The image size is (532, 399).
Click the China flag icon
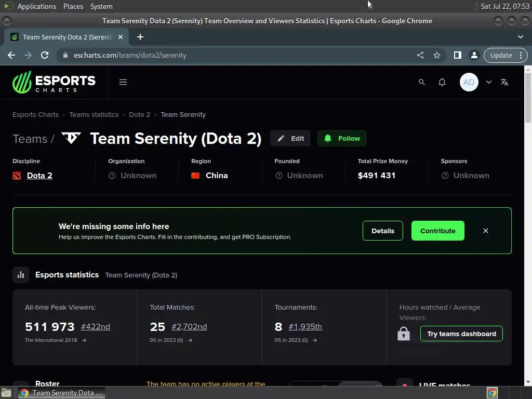pos(195,176)
